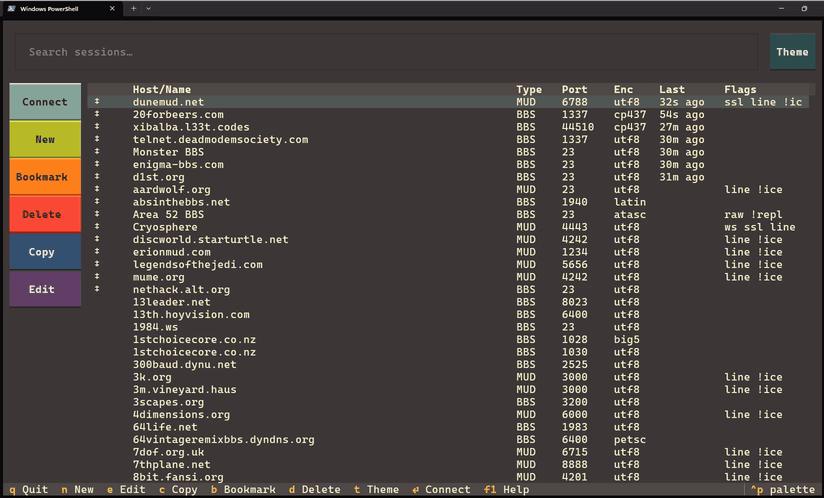Screen dimensions: 824x498
Task: Sort by the Port column header
Action: click(x=574, y=90)
